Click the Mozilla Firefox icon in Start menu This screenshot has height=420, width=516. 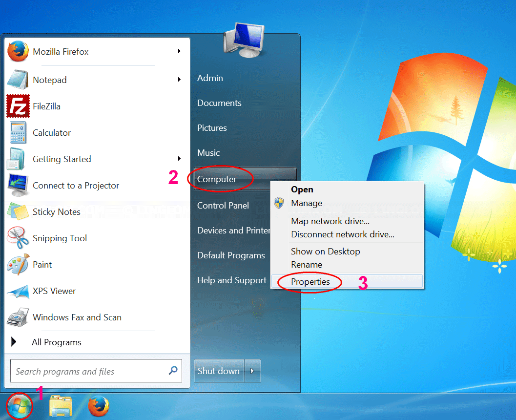coord(18,51)
